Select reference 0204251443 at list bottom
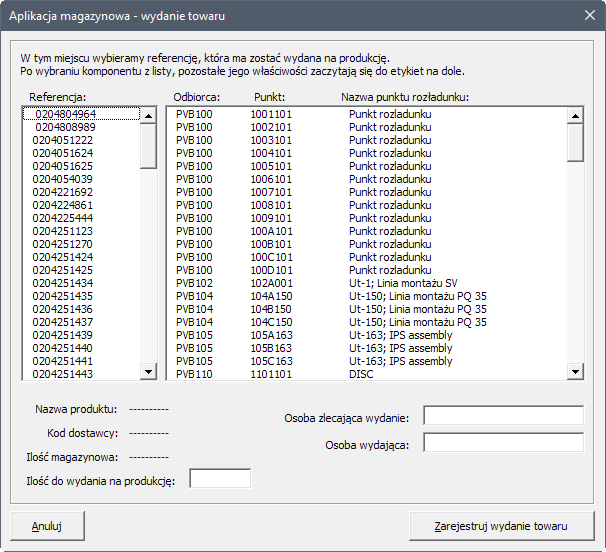The width and height of the screenshot is (606, 552). point(62,374)
